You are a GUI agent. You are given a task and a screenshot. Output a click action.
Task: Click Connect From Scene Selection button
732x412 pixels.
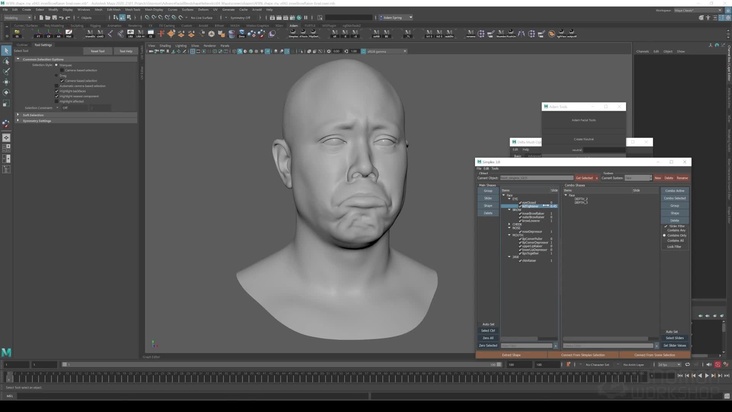pyautogui.click(x=655, y=355)
